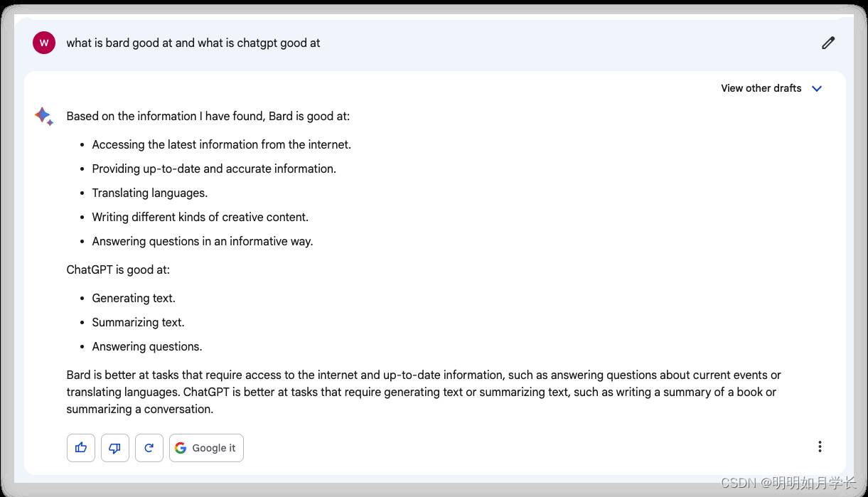Regenerate the response with the refresh icon
The width and height of the screenshot is (868, 497).
tap(149, 448)
